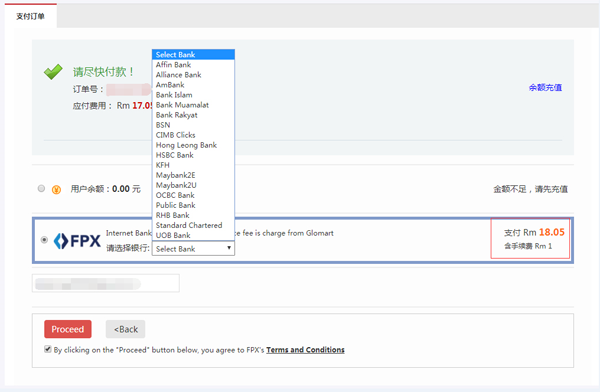This screenshot has height=392, width=600.
Task: Choose Select Bank placeholder option in list
Action: pos(193,55)
